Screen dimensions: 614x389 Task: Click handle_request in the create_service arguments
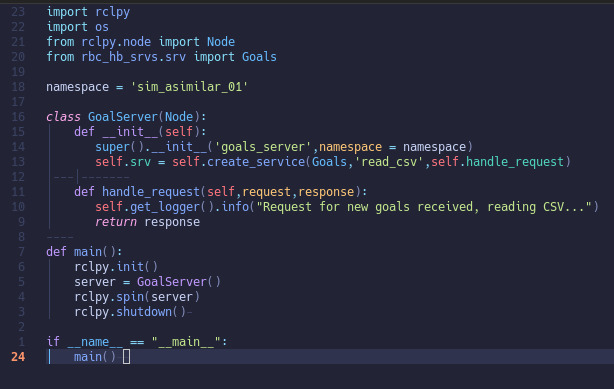515,162
